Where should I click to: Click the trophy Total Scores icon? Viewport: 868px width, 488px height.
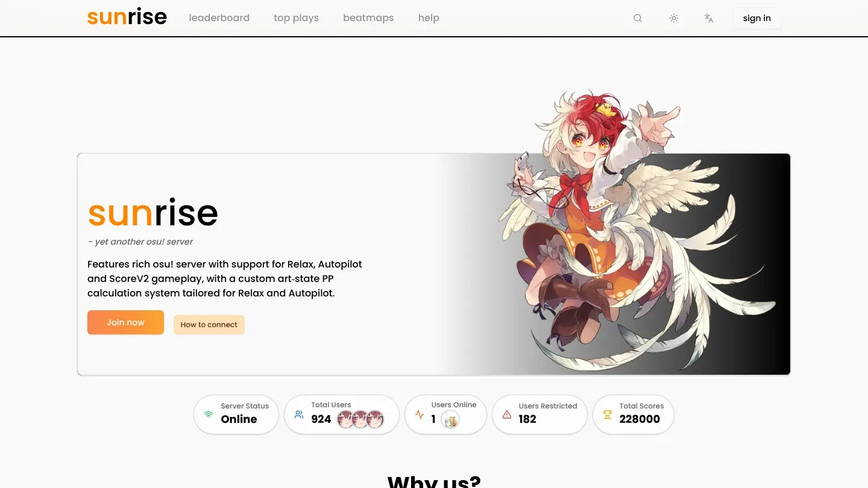[x=608, y=414]
